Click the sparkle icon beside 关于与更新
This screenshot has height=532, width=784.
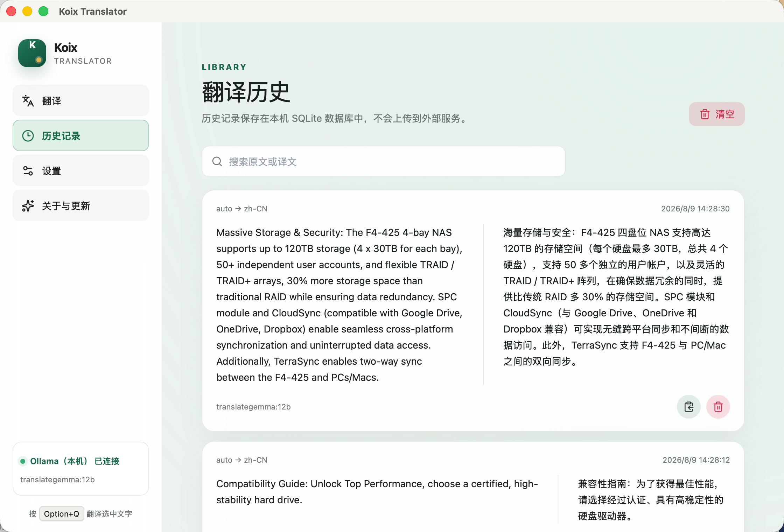tap(28, 206)
